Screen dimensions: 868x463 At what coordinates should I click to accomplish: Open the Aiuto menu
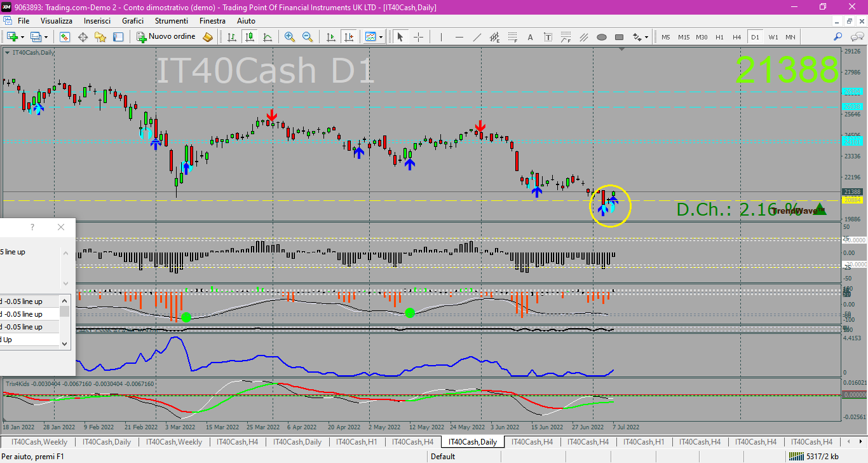(x=246, y=21)
